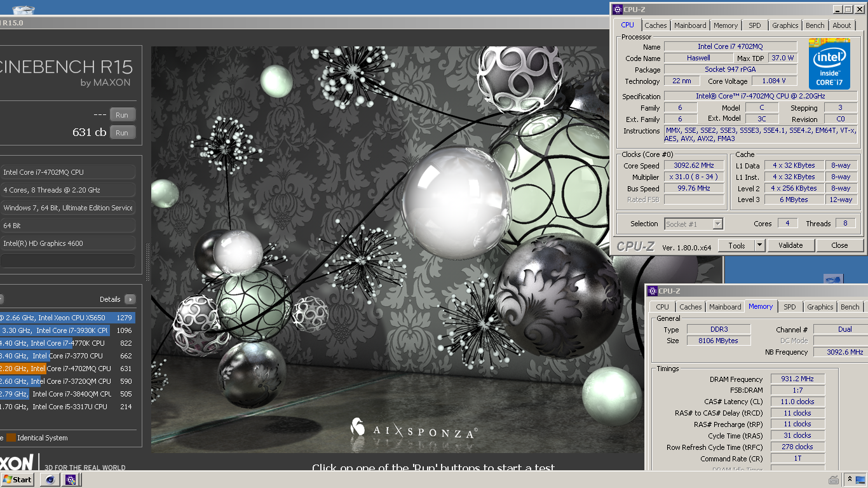Click the ranking row Intel Xeon CPU X5650

click(x=67, y=318)
